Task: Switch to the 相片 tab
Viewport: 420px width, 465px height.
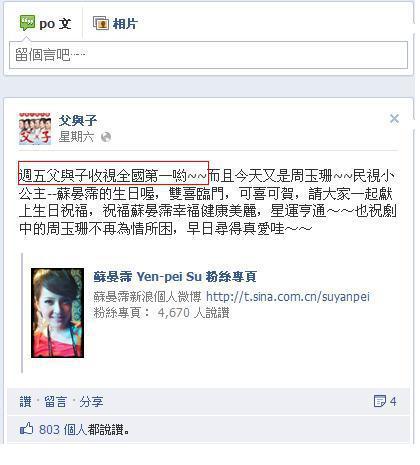Action: point(115,23)
